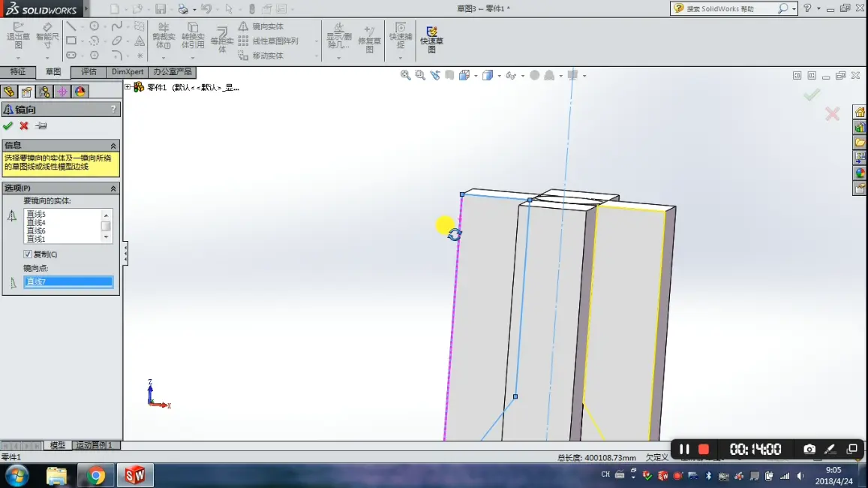This screenshot has height=488, width=868.
Task: Pause the screen recording
Action: click(684, 449)
